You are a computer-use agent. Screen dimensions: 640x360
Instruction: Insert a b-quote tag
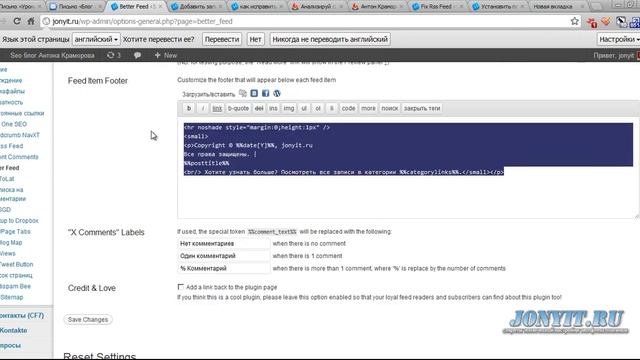tap(238, 108)
